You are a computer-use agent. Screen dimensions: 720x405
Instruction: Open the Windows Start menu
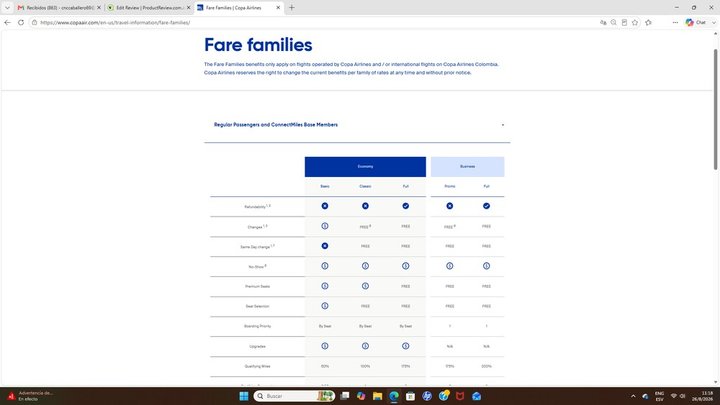point(244,396)
